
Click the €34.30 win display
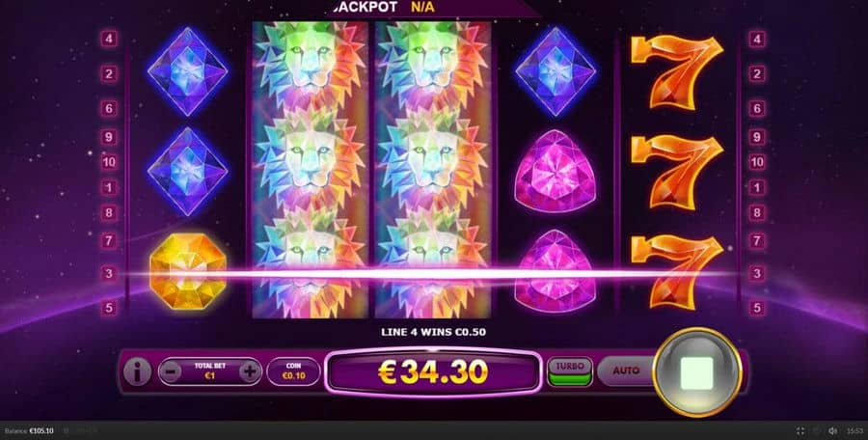(432, 371)
